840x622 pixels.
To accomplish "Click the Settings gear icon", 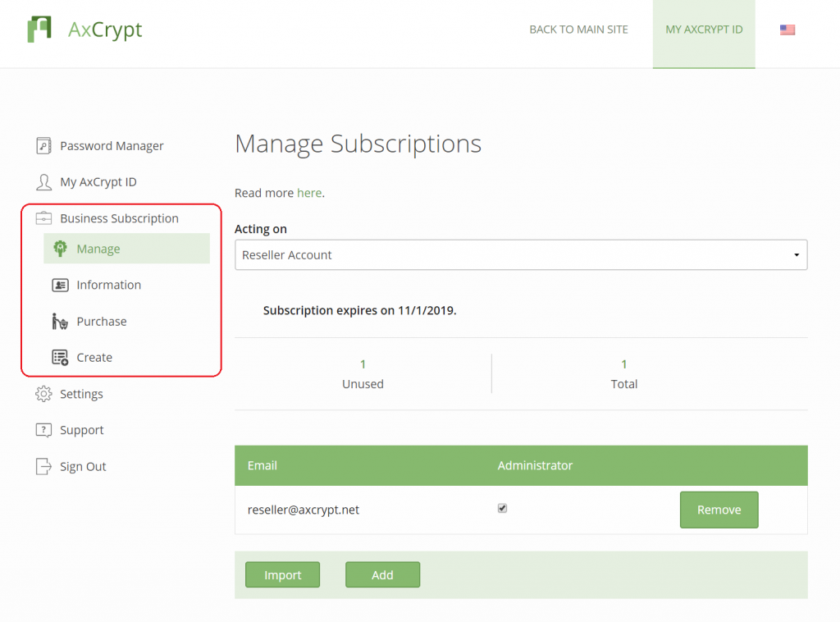I will pos(45,394).
